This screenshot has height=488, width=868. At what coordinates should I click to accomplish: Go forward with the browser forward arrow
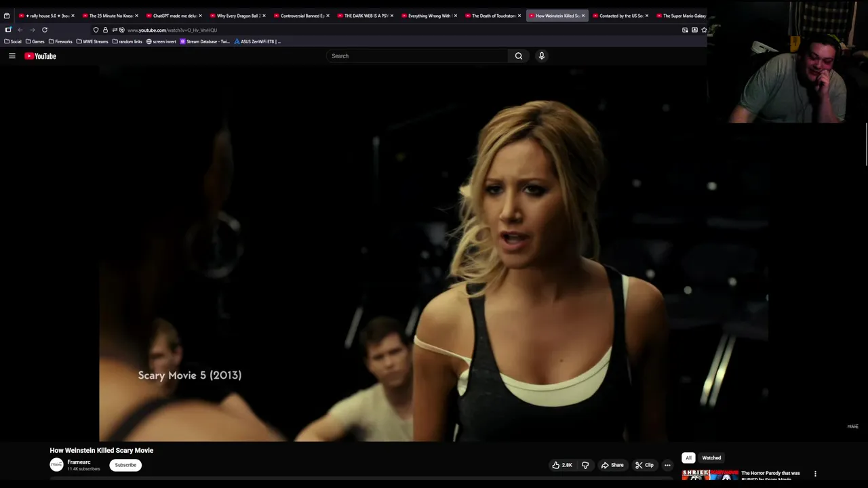(32, 30)
